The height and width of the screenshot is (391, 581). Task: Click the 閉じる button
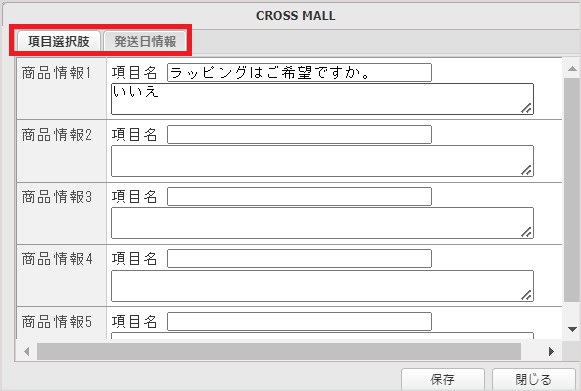(533, 379)
